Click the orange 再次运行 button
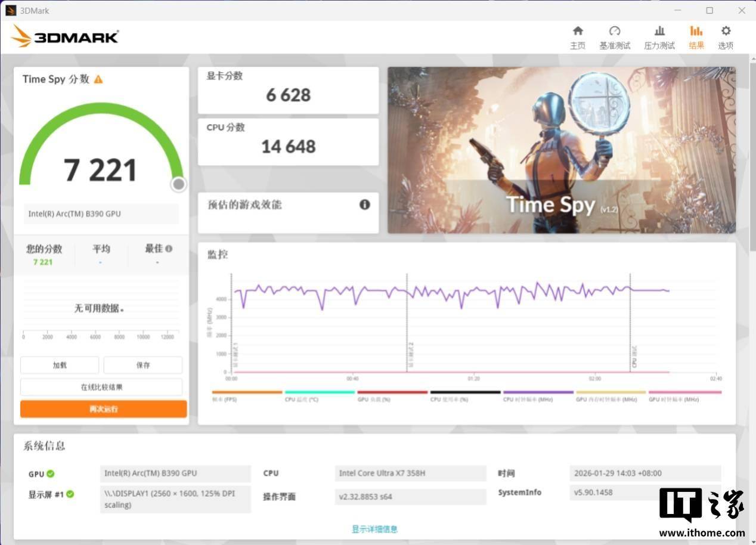756x545 pixels. coord(103,409)
